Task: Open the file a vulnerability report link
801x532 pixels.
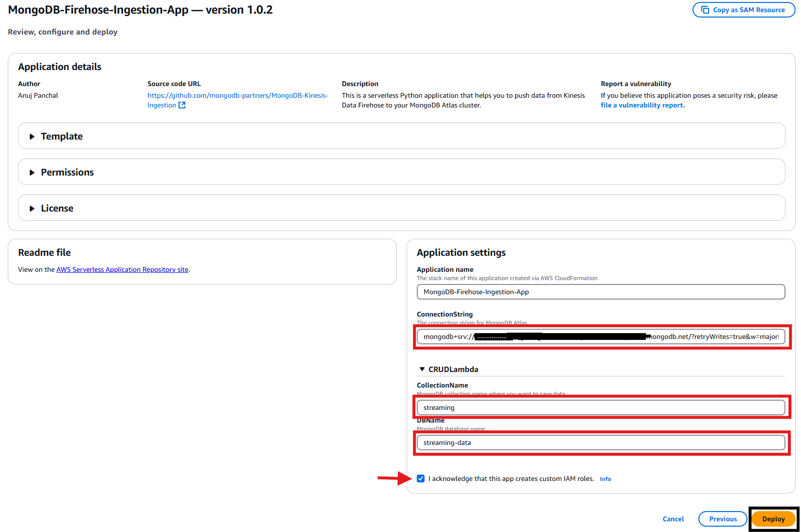Action: pyautogui.click(x=642, y=105)
